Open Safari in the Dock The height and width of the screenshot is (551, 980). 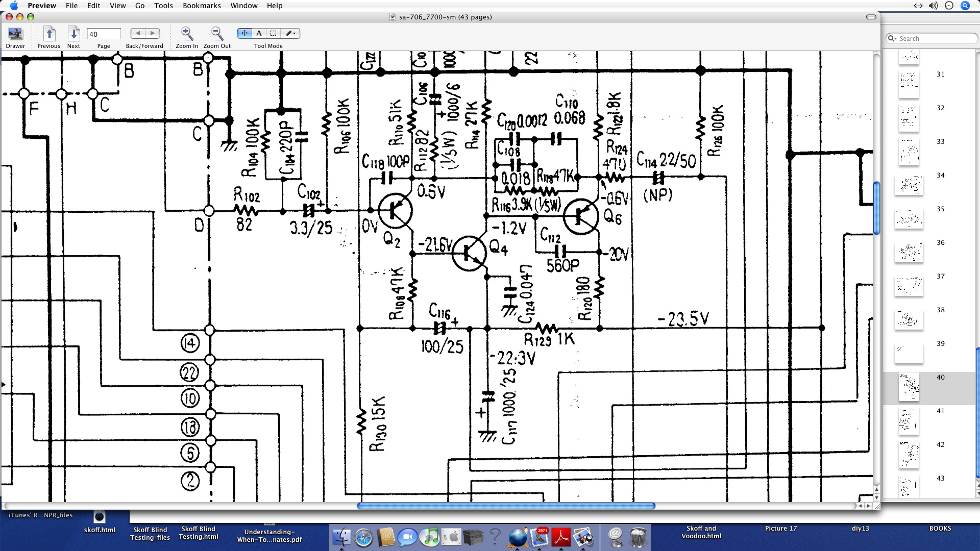pos(364,537)
